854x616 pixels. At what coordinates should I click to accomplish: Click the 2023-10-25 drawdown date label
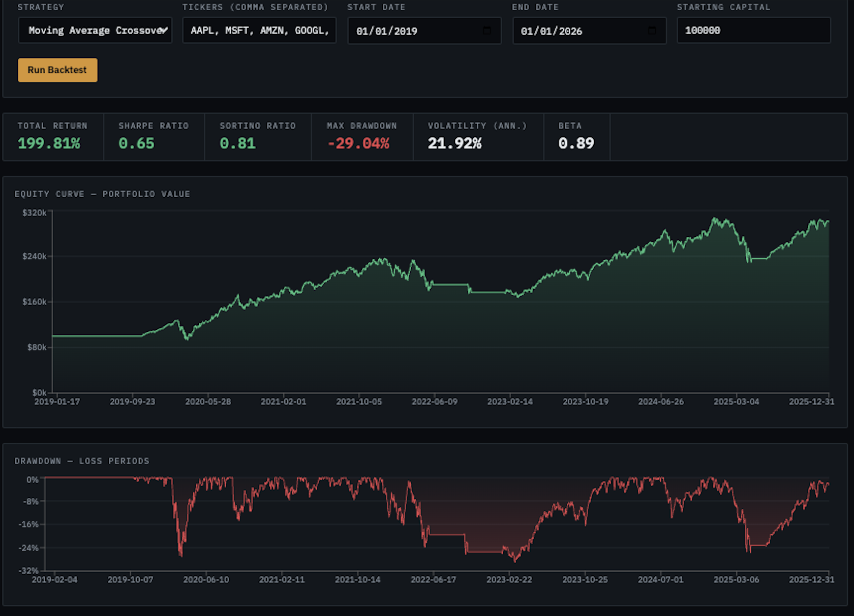(585, 579)
